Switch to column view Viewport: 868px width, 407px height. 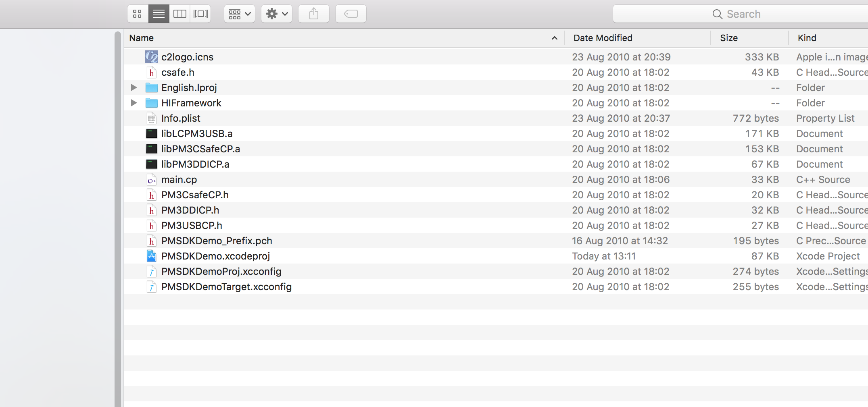tap(179, 13)
